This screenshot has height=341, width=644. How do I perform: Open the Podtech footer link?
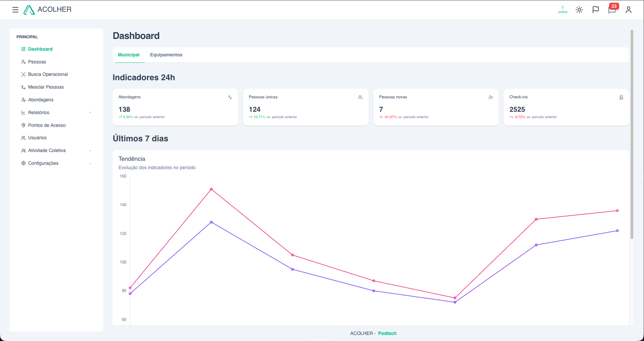387,333
